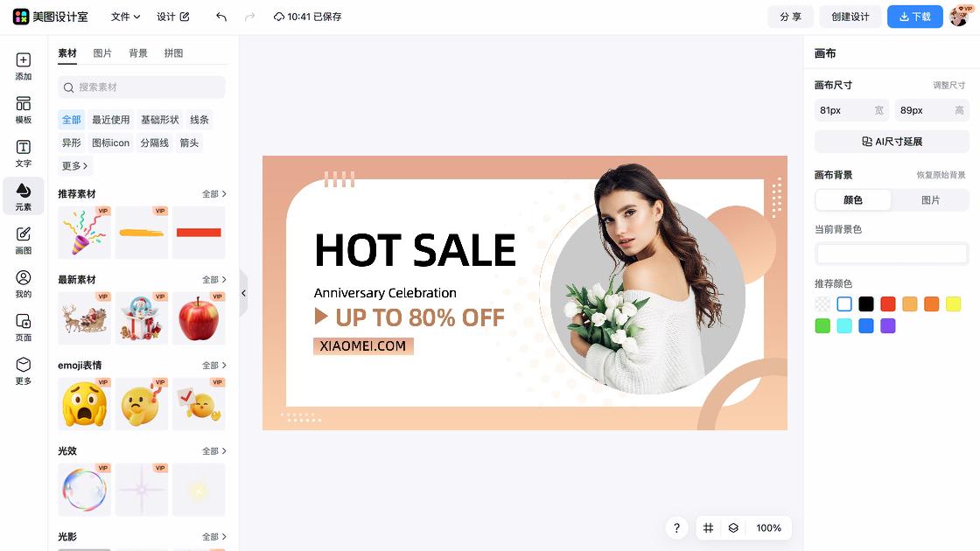Click the 添加 add icon in sidebar

pos(23,66)
